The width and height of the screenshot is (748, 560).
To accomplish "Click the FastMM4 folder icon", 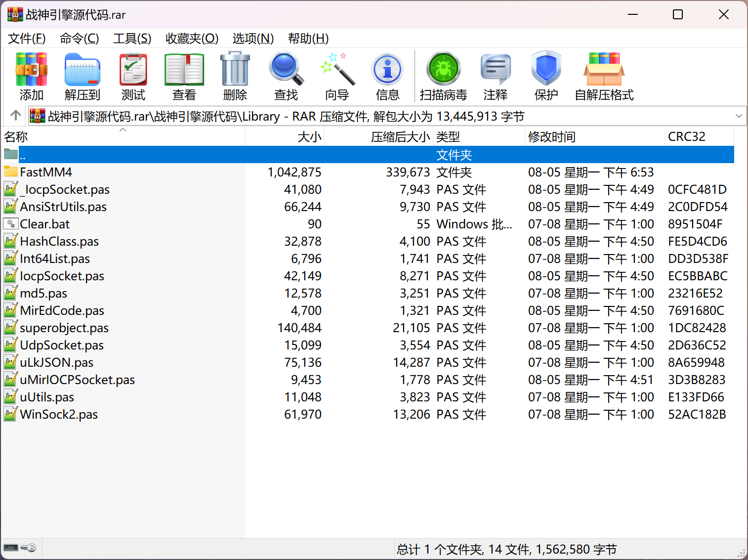I will click(11, 172).
